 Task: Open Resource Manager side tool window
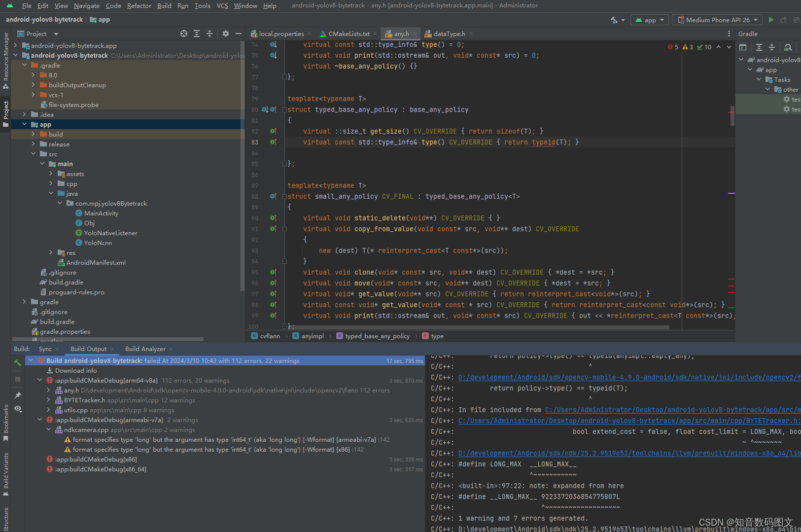pos(5,60)
